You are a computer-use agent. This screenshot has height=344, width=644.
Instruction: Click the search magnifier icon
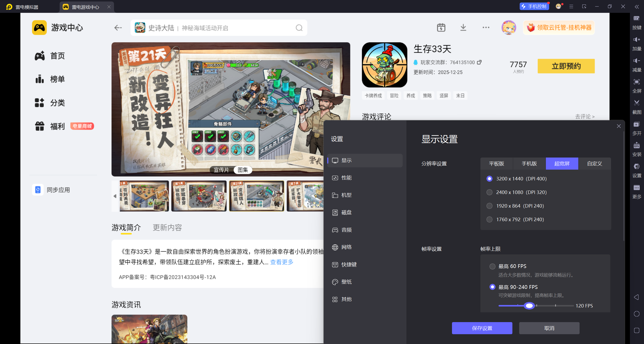(x=299, y=28)
